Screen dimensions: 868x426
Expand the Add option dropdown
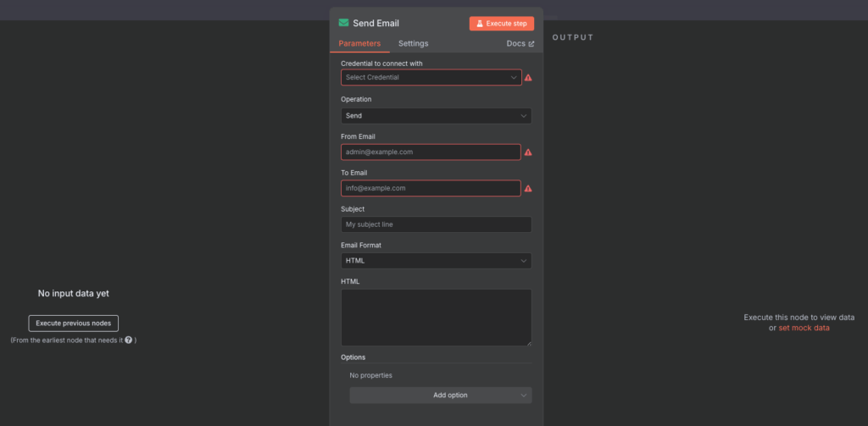[440, 395]
